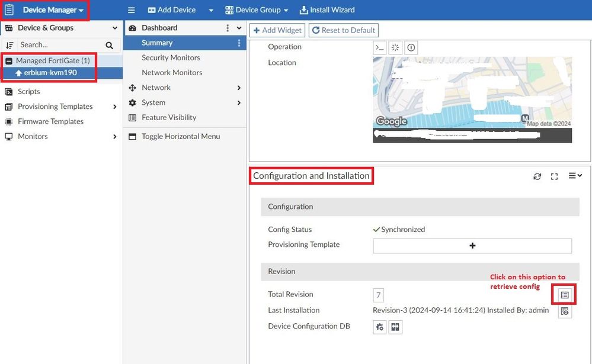
Task: Open the CLI console operation icon
Action: (x=379, y=47)
